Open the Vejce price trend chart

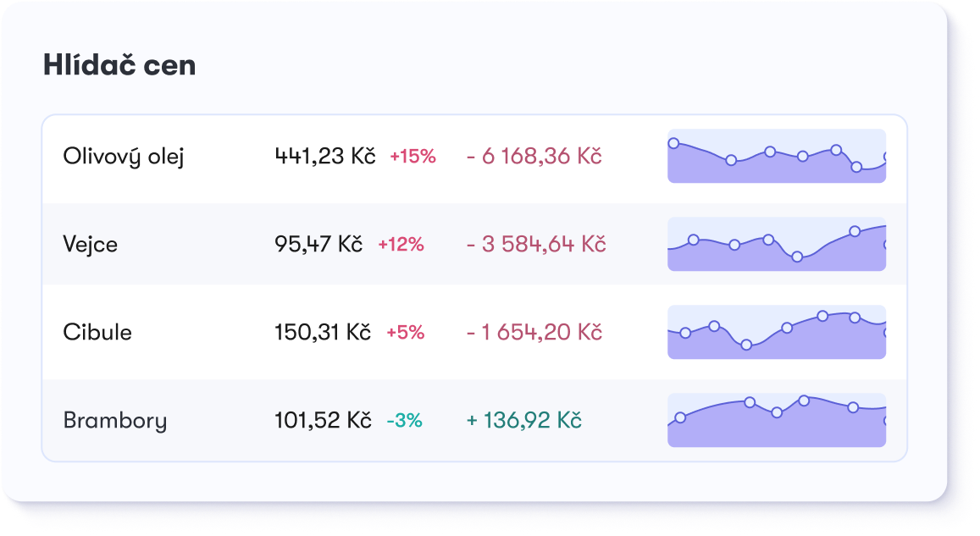tap(777, 244)
